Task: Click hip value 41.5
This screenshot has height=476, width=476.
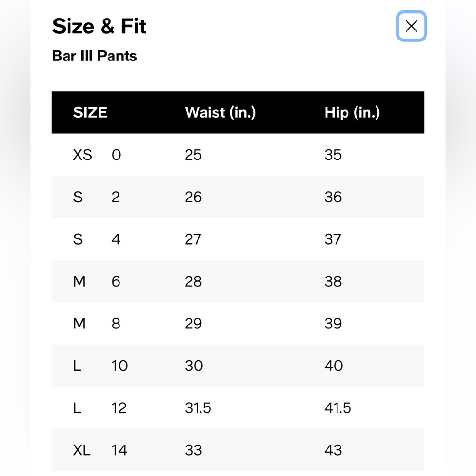Action: [337, 408]
